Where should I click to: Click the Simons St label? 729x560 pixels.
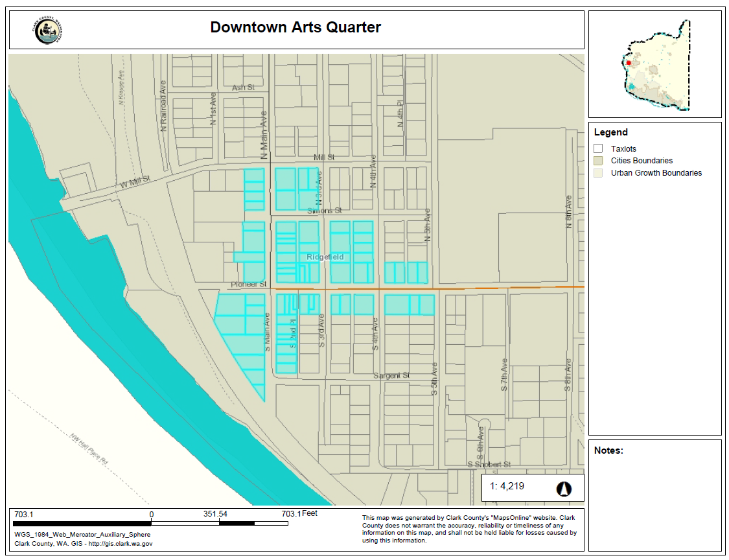pyautogui.click(x=324, y=211)
